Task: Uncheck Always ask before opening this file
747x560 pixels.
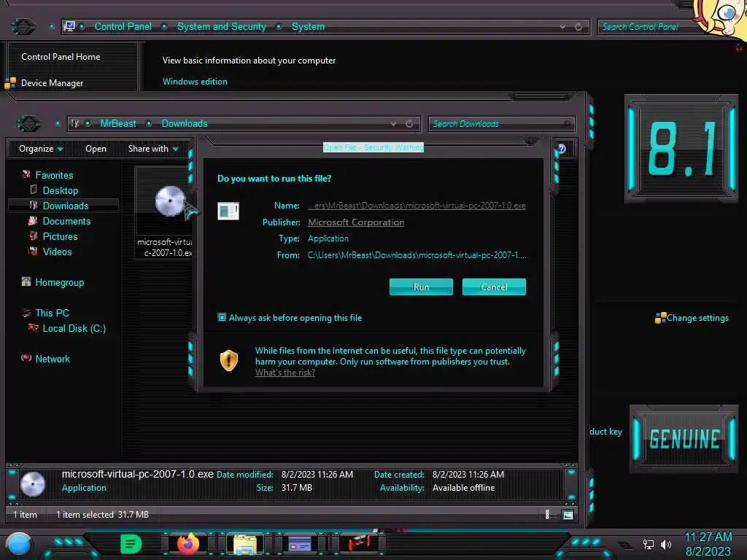Action: pyautogui.click(x=222, y=317)
